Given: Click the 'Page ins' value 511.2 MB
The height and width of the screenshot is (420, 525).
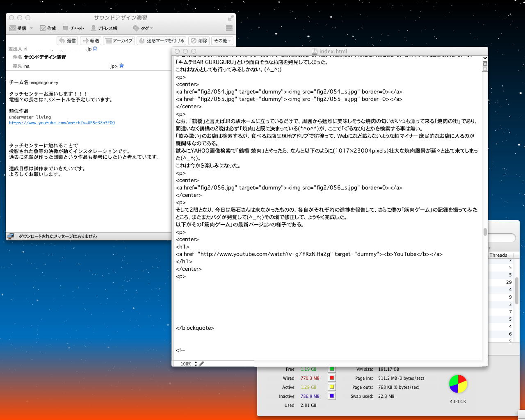Looking at the screenshot, I should (x=401, y=378).
